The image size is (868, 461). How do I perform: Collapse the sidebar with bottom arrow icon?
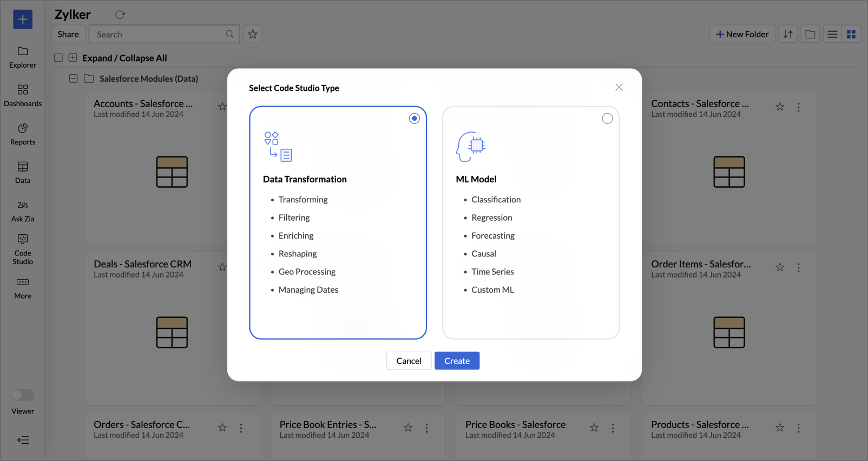(23, 440)
